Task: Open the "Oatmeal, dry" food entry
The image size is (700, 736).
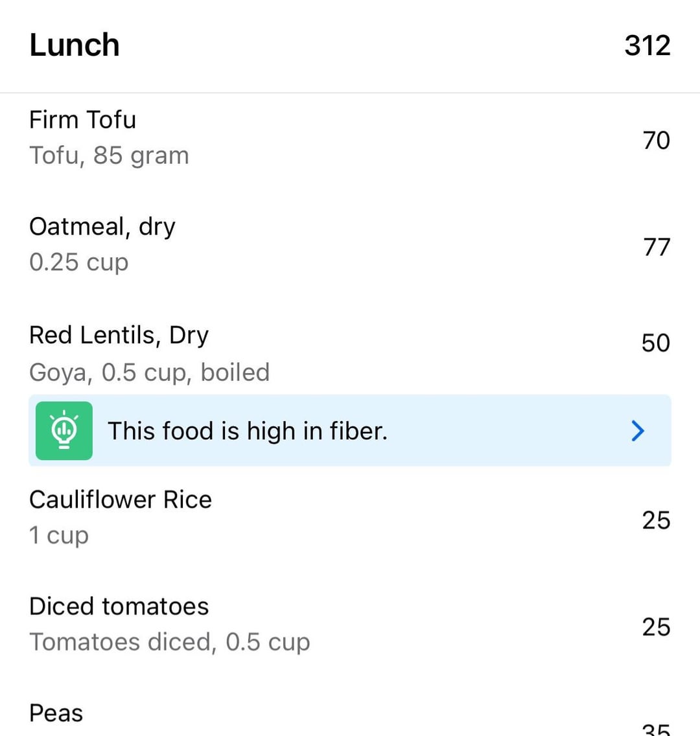Action: pyautogui.click(x=102, y=227)
